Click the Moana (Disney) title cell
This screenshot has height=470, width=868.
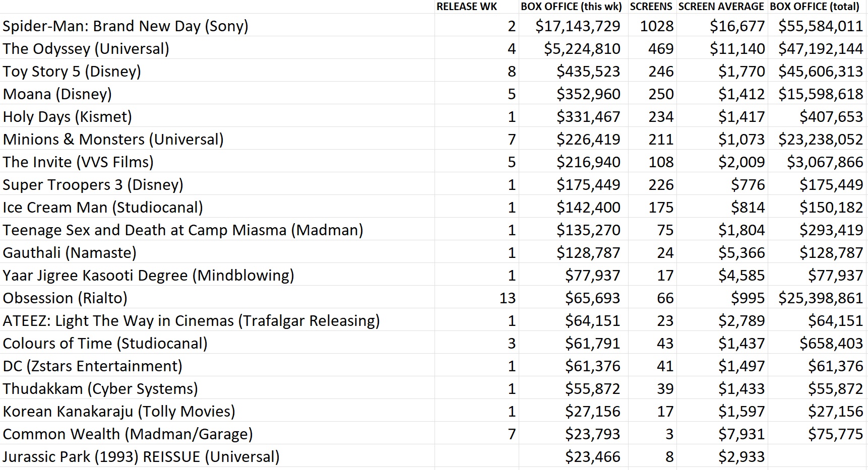click(x=57, y=94)
